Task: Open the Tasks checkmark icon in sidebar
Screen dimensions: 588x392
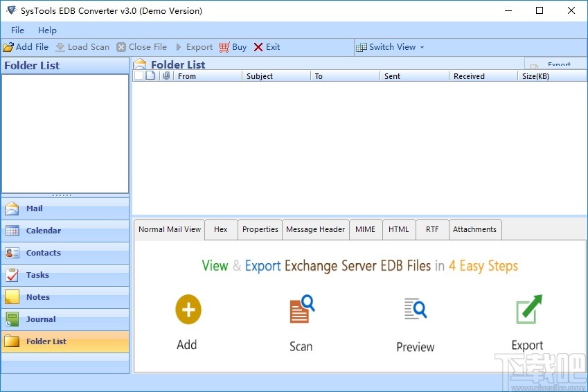Action: (12, 275)
